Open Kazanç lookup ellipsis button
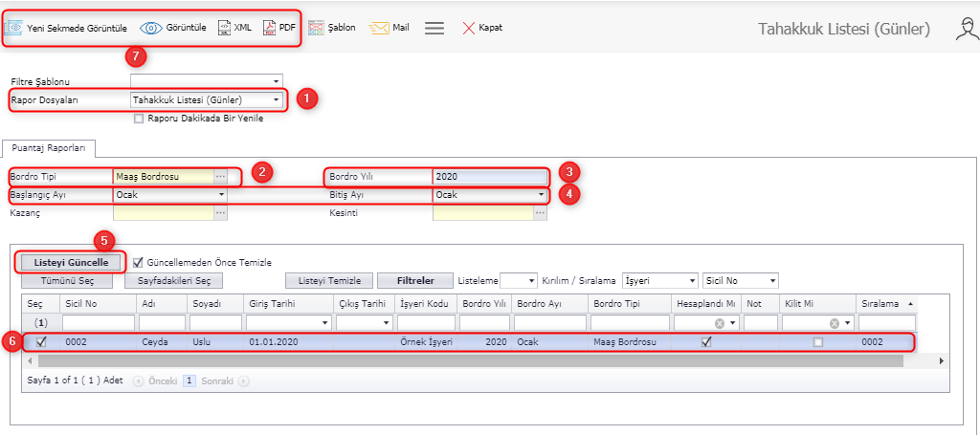 tap(220, 213)
